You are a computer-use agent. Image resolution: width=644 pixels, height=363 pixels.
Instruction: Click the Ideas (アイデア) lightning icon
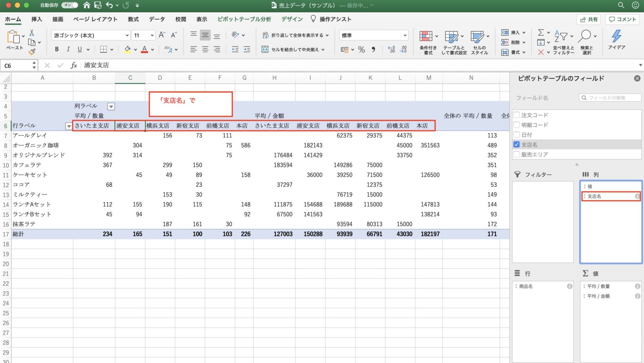[616, 40]
